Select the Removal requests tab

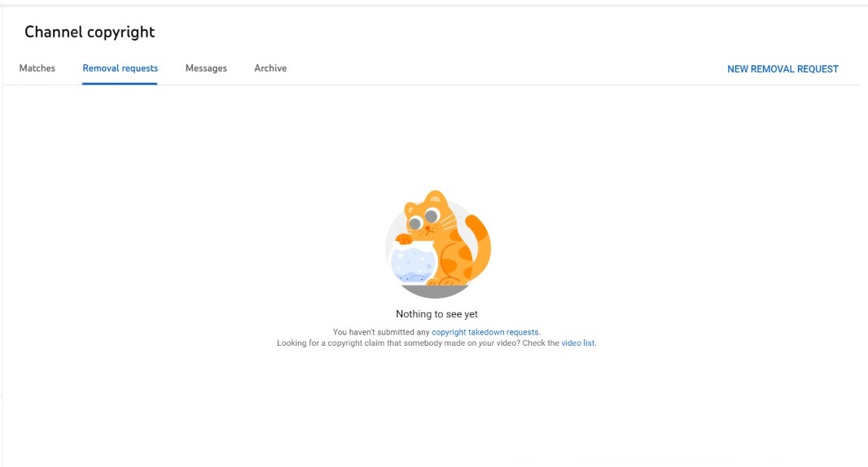(x=121, y=68)
